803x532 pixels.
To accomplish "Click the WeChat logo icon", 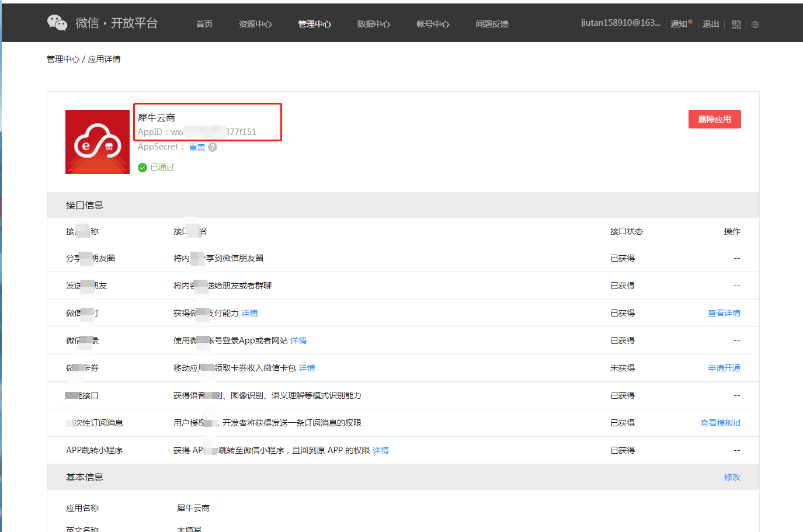I will coord(57,23).
